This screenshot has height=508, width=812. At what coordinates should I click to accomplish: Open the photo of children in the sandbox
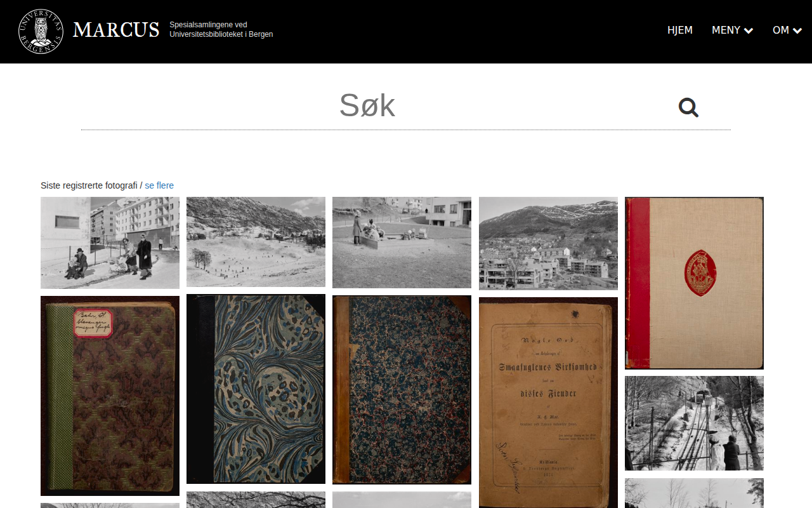(402, 243)
